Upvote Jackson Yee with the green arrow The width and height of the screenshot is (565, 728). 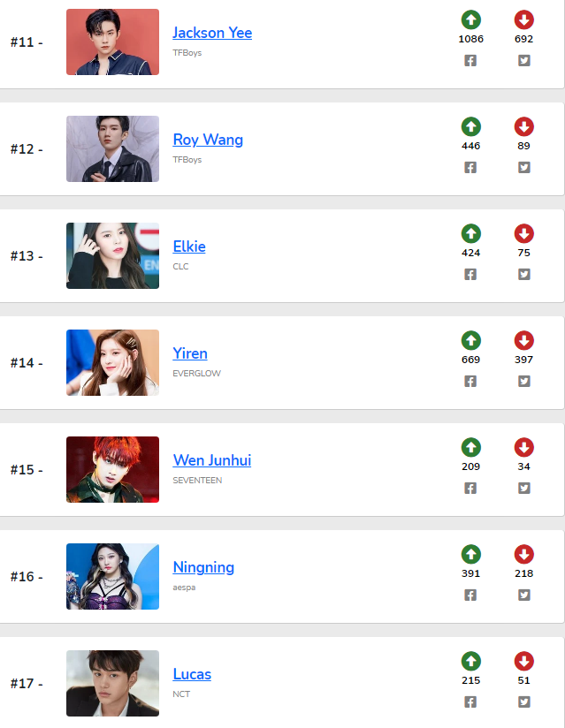point(470,19)
